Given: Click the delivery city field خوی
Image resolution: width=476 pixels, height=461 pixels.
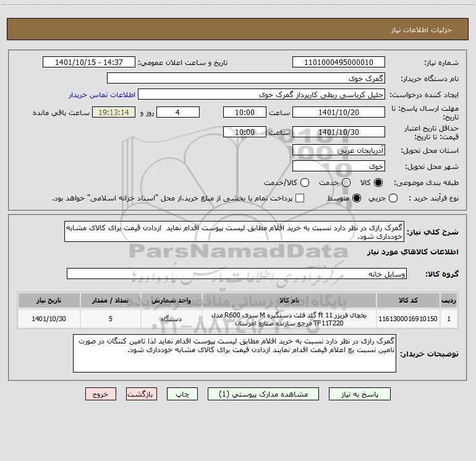Looking at the screenshot, I should [x=339, y=166].
